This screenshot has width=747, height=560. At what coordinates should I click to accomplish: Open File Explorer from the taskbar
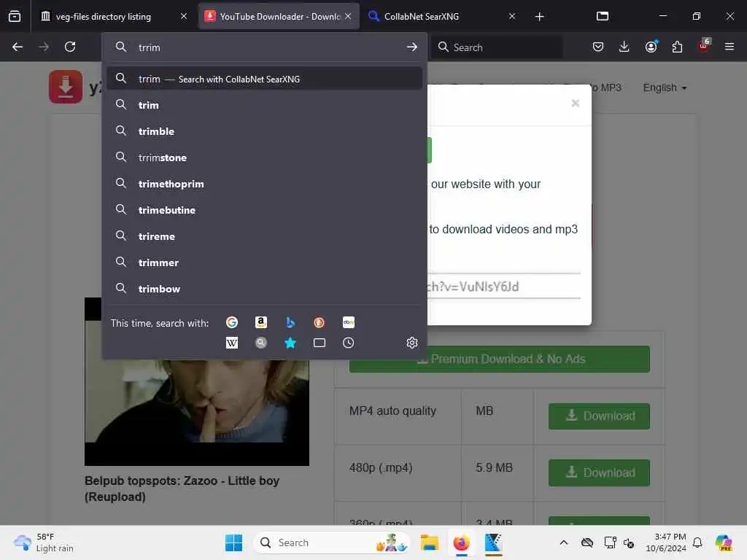[x=429, y=542]
